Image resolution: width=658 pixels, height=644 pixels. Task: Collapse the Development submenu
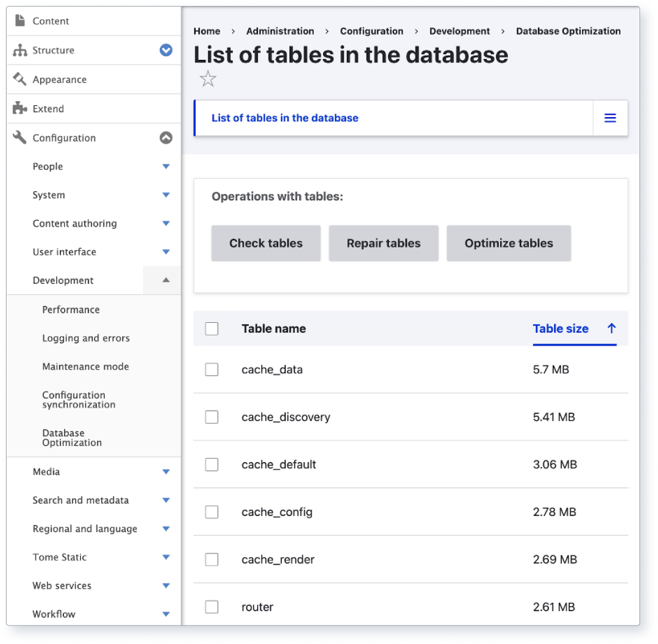[x=166, y=280]
